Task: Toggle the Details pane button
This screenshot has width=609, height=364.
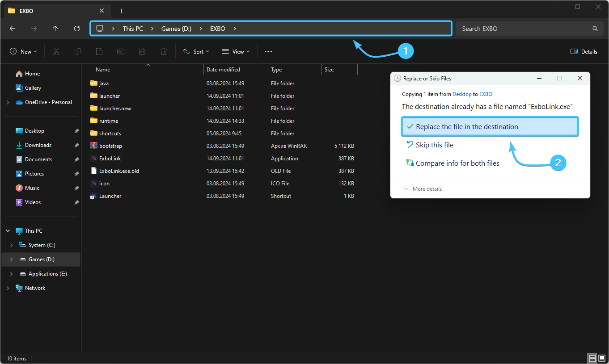Action: click(x=584, y=52)
